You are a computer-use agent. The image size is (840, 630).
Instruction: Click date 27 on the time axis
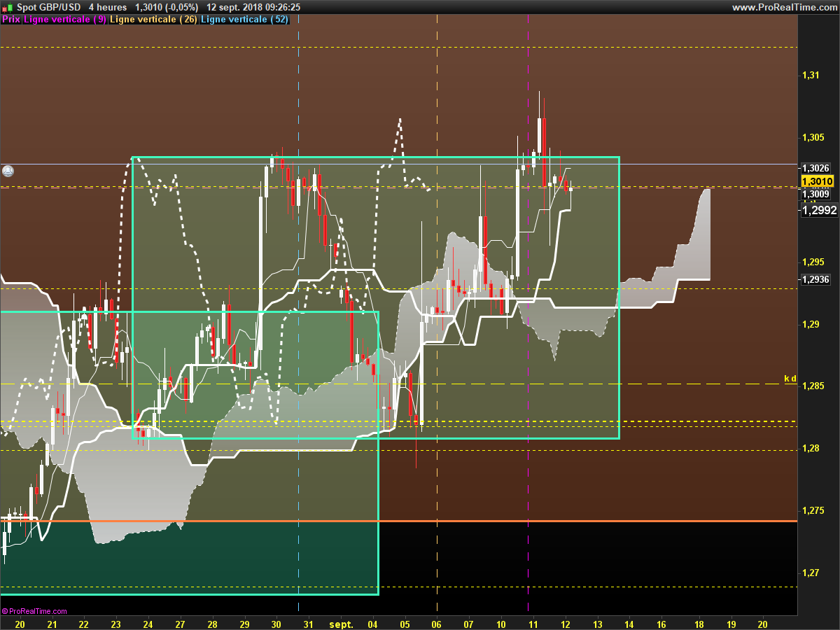pyautogui.click(x=180, y=623)
